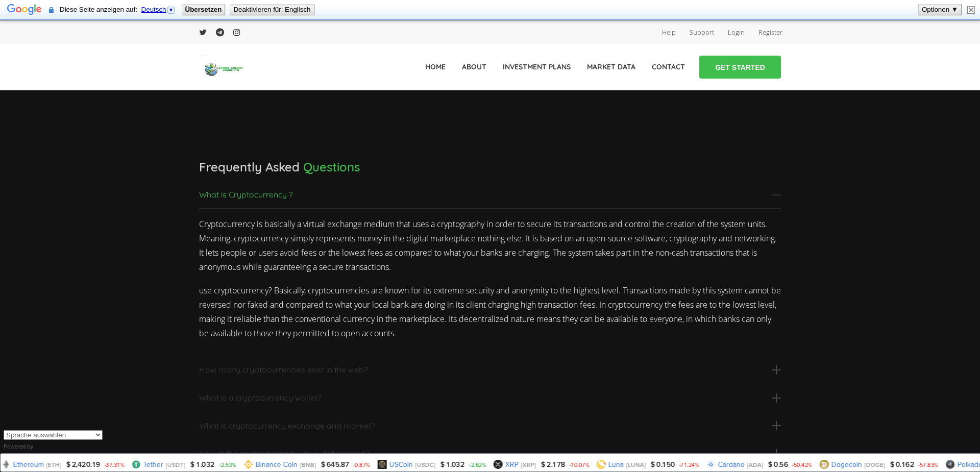
Task: Expand 'What is a cryptocurrency wallet?'
Action: pyautogui.click(x=776, y=398)
